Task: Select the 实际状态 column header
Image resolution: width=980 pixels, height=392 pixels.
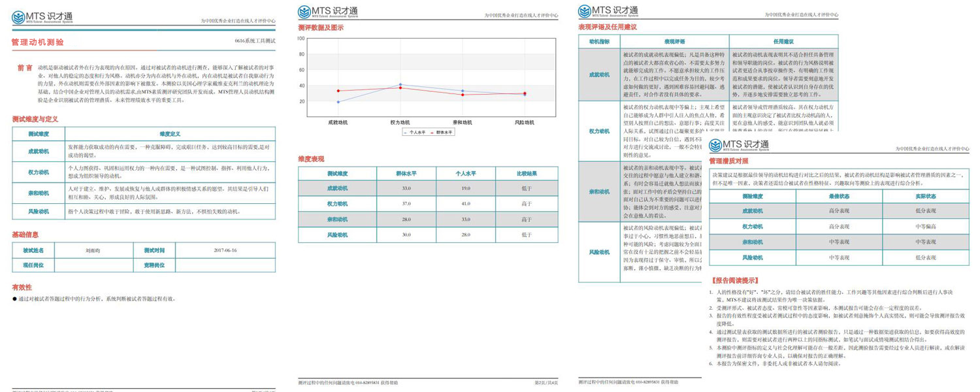Action: coord(925,197)
